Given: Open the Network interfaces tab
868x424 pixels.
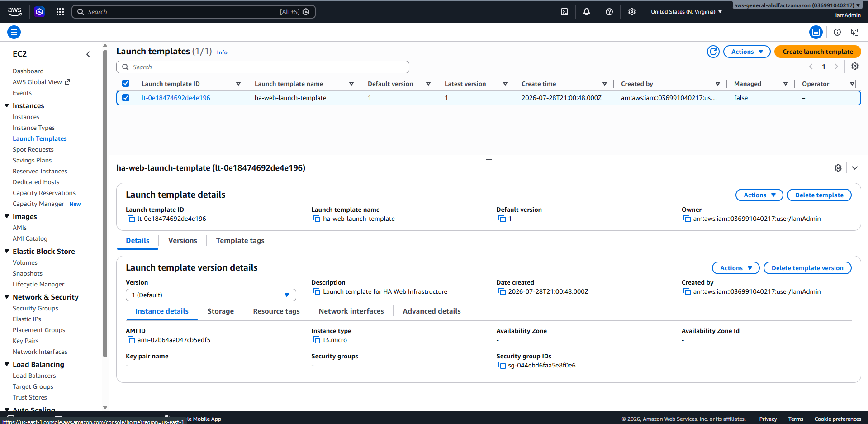Looking at the screenshot, I should [351, 311].
